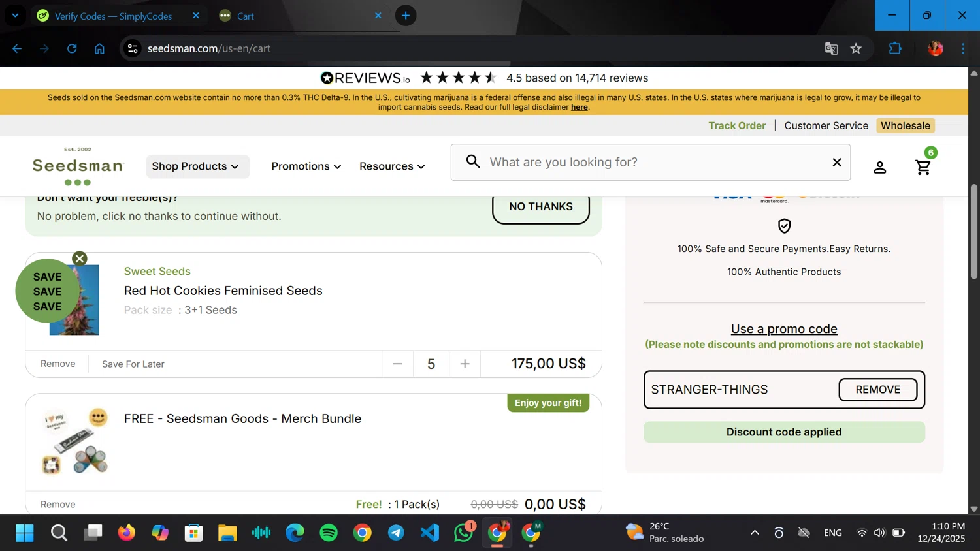Open Chrome profile avatar
This screenshot has width=980, height=551.
[x=936, y=48]
